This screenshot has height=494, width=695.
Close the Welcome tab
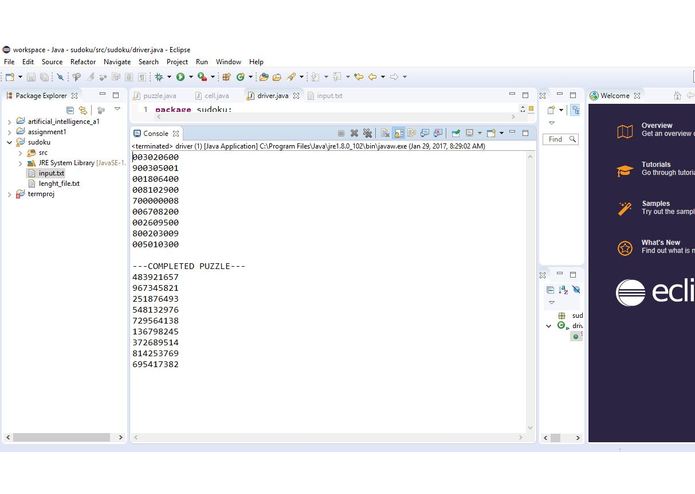click(x=637, y=96)
